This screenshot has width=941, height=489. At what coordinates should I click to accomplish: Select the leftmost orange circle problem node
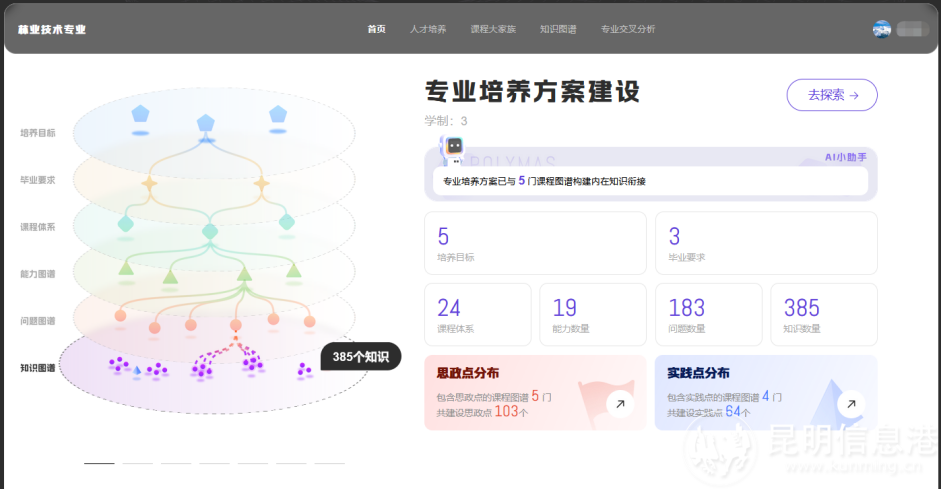point(120,315)
